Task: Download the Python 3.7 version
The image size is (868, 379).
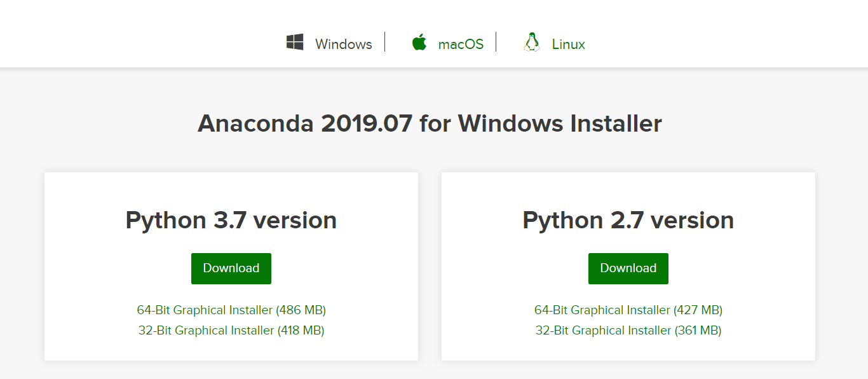Action: tap(231, 268)
